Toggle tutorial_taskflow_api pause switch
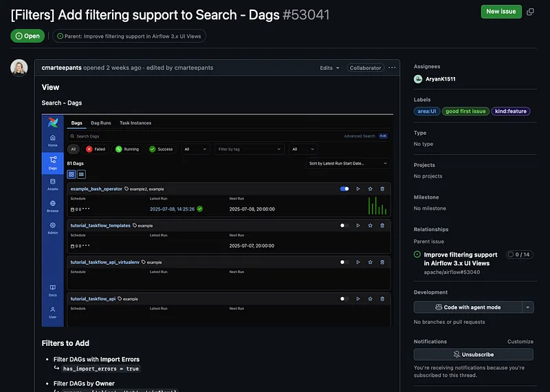 pos(344,299)
